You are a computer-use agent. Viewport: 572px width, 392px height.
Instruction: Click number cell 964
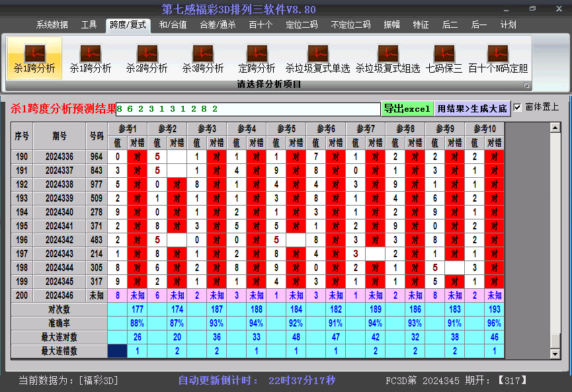point(97,157)
